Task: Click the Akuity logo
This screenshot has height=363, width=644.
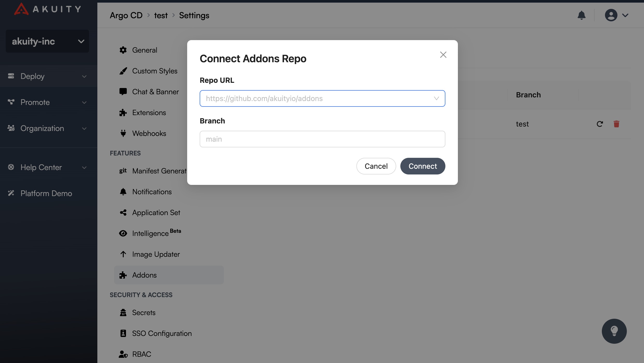Action: tap(47, 9)
